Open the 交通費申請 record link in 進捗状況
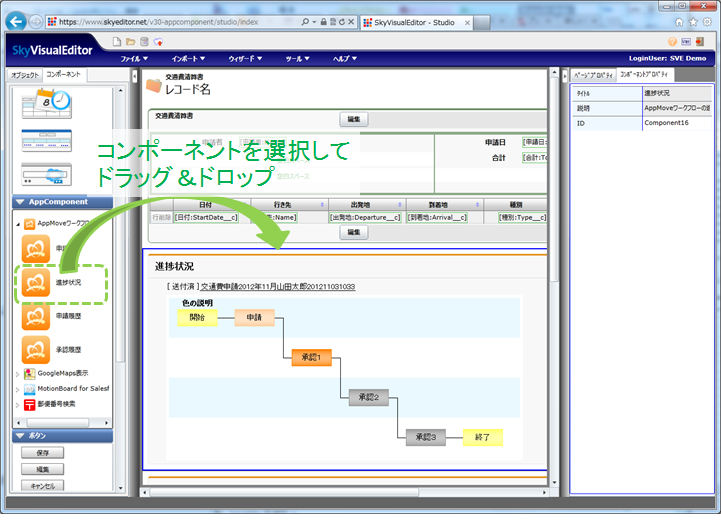This screenshot has height=528, width=721. (278, 287)
